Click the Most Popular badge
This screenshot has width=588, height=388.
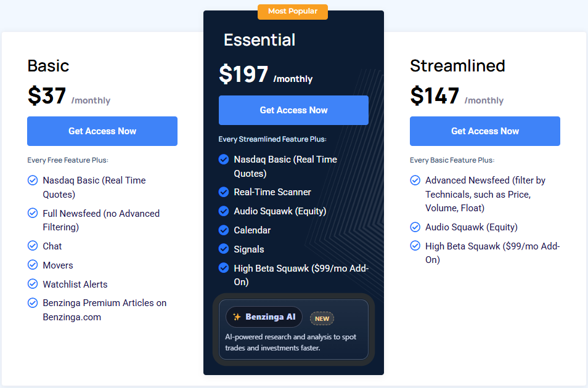coord(293,12)
